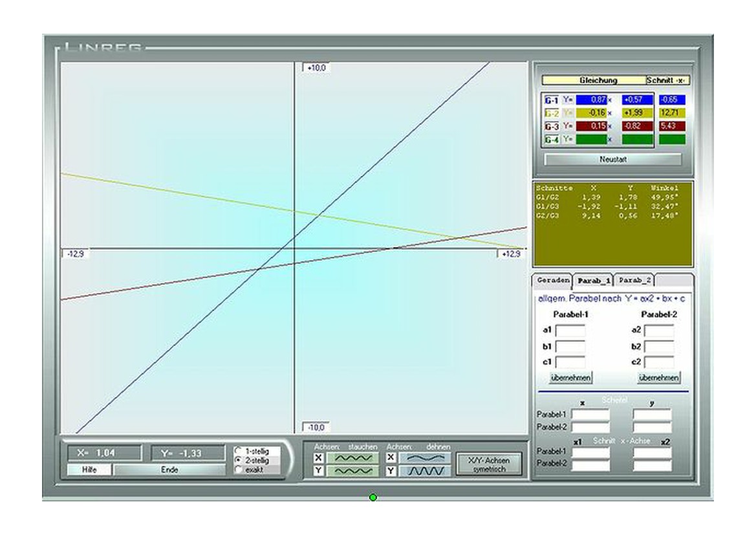Viewport: 756px width, 535px height.
Task: Select the exakt precision option
Action: (239, 470)
